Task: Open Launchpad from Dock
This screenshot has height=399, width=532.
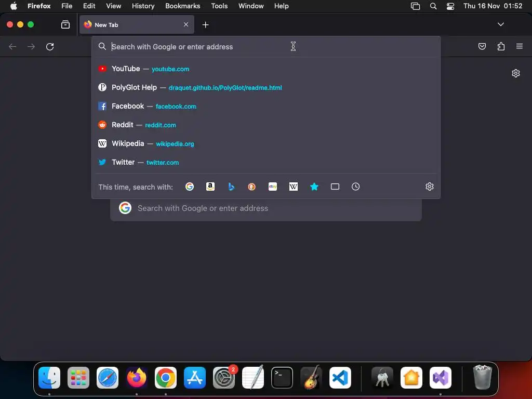Action: click(78, 378)
